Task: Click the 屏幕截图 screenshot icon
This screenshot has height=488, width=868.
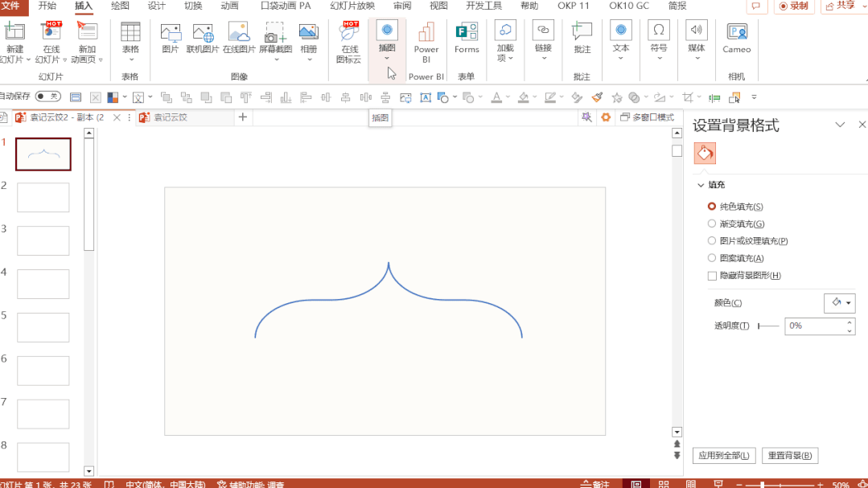Action: click(275, 33)
